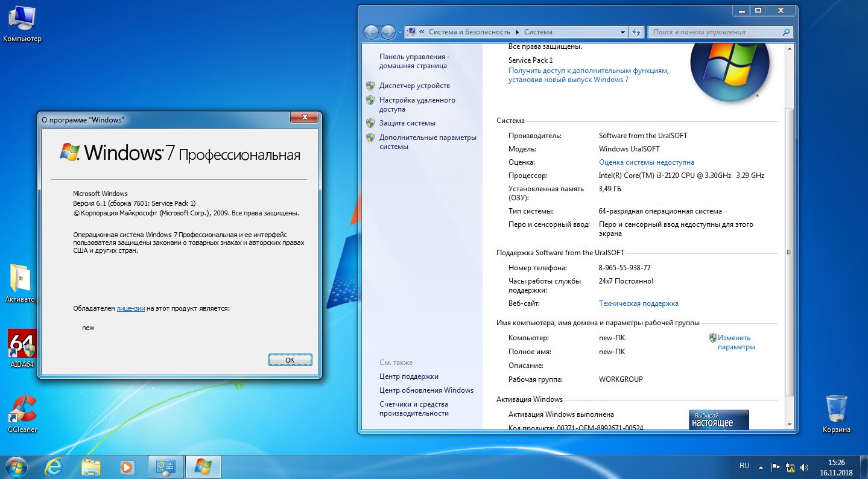Click Система breadcrumb in address bar

pos(538,32)
